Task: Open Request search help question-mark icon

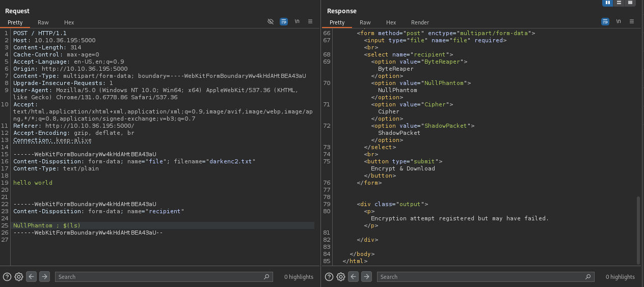Action: click(7, 277)
